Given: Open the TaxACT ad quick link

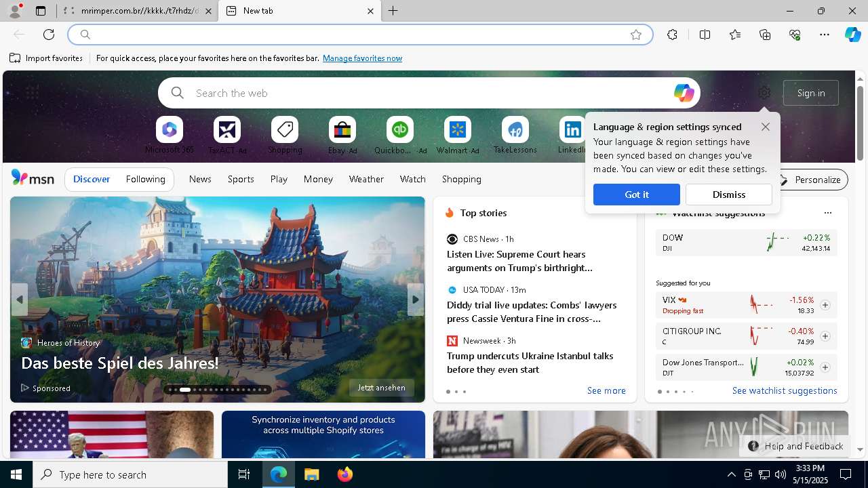Looking at the screenshot, I should [x=227, y=136].
